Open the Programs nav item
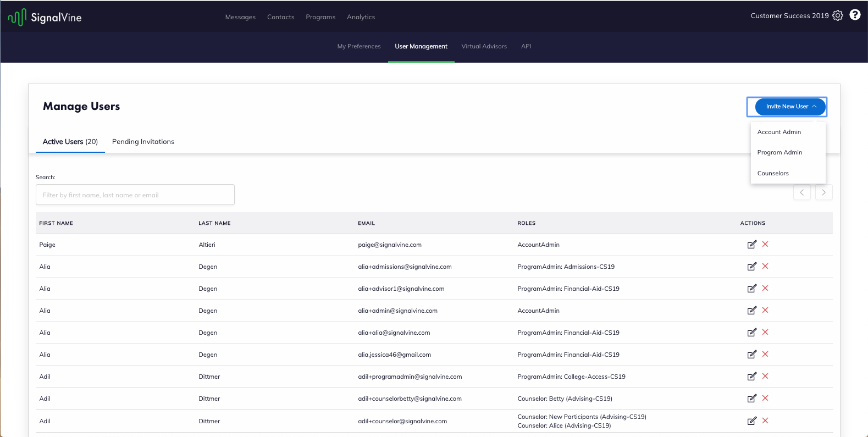This screenshot has height=437, width=868. 320,17
